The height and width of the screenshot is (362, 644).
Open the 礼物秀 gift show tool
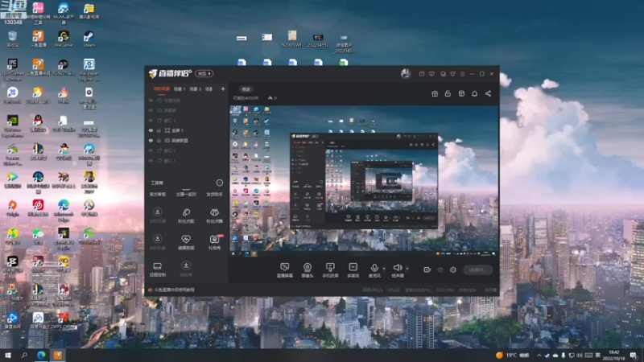tap(214, 242)
